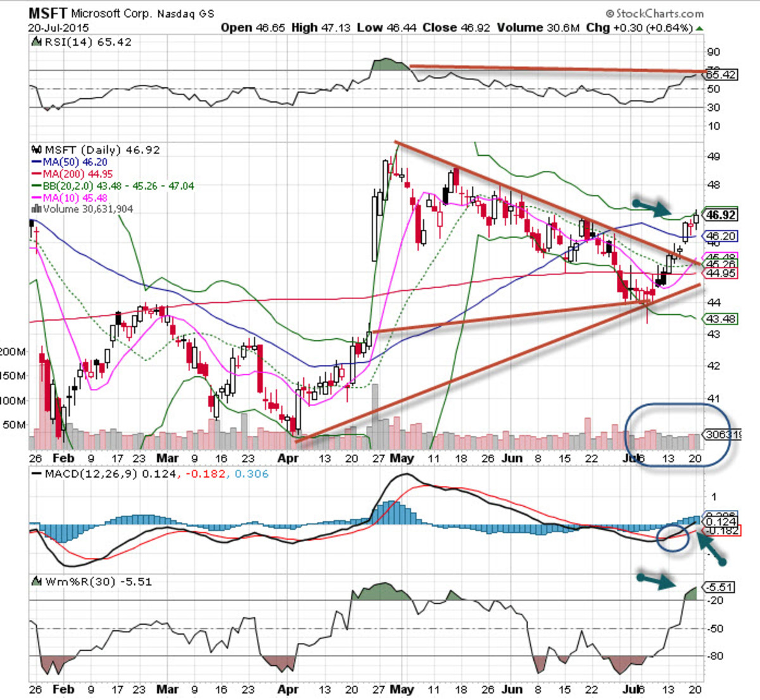The image size is (760, 700).
Task: Click the May label on price axis
Action: 402,458
